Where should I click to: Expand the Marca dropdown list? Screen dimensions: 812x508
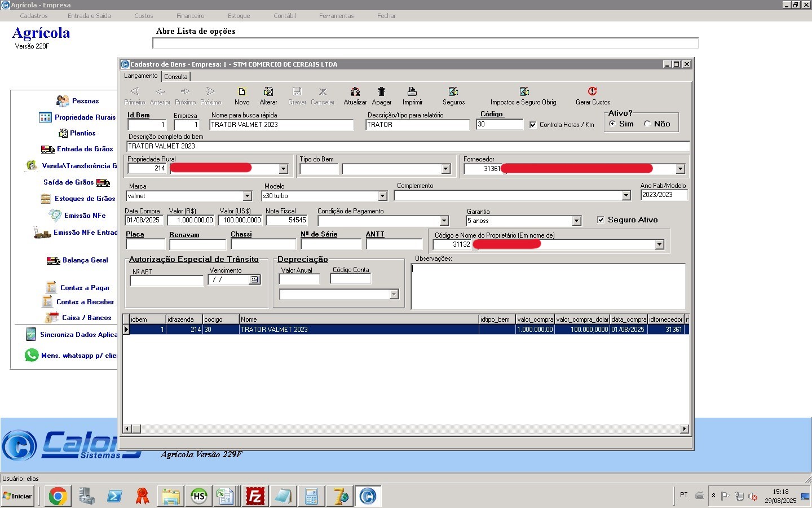click(x=247, y=196)
